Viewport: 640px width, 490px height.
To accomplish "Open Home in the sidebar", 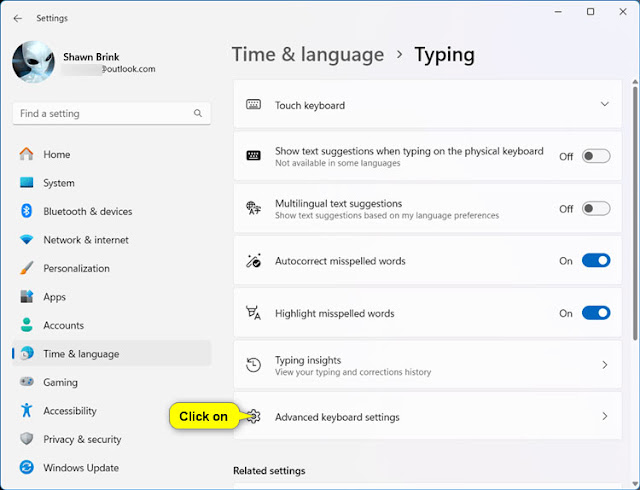I will 112,154.
